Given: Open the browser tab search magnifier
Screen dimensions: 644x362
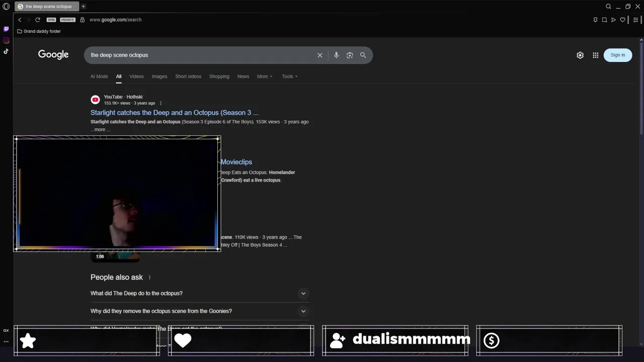Looking at the screenshot, I should (x=608, y=7).
